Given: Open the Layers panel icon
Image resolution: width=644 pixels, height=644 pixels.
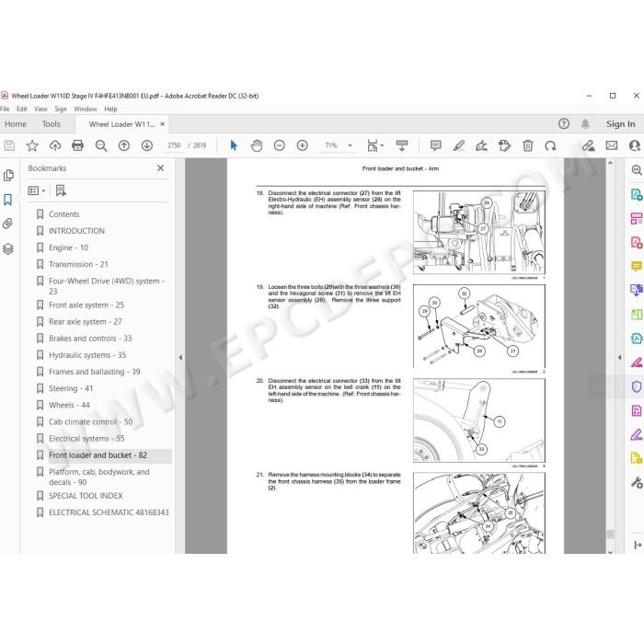Looking at the screenshot, I should pos(7,249).
